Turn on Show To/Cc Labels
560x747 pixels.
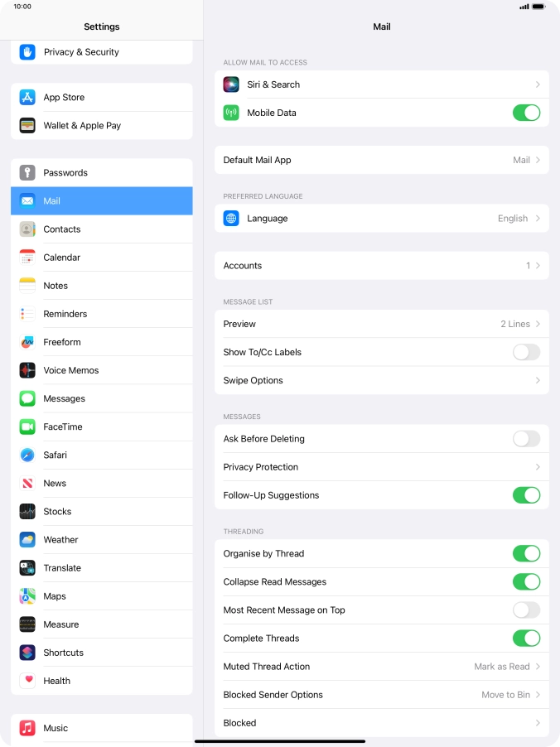[x=526, y=352]
